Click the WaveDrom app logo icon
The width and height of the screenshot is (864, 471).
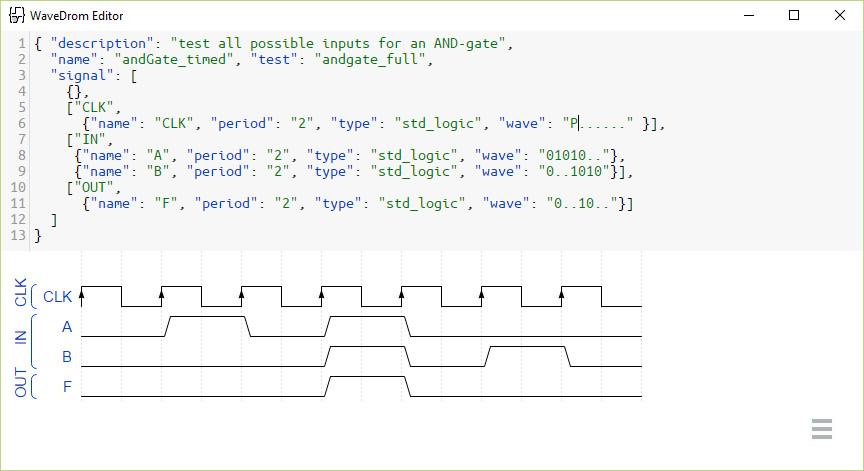point(17,15)
